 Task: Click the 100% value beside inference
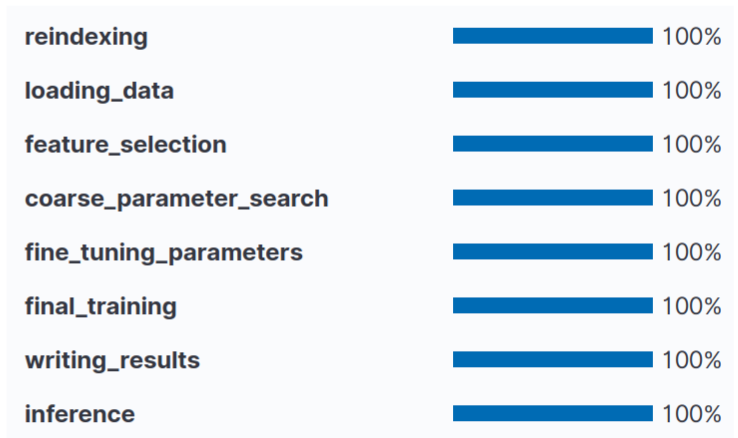click(692, 414)
